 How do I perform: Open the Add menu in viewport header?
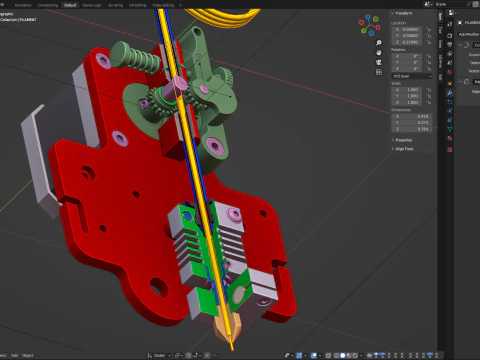[14, 355]
